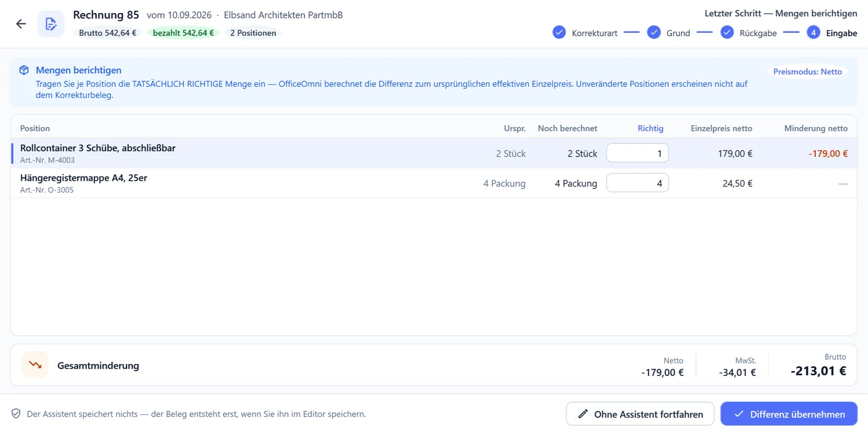The width and height of the screenshot is (868, 433).
Task: Click the 179,00 € unit price
Action: (x=735, y=154)
